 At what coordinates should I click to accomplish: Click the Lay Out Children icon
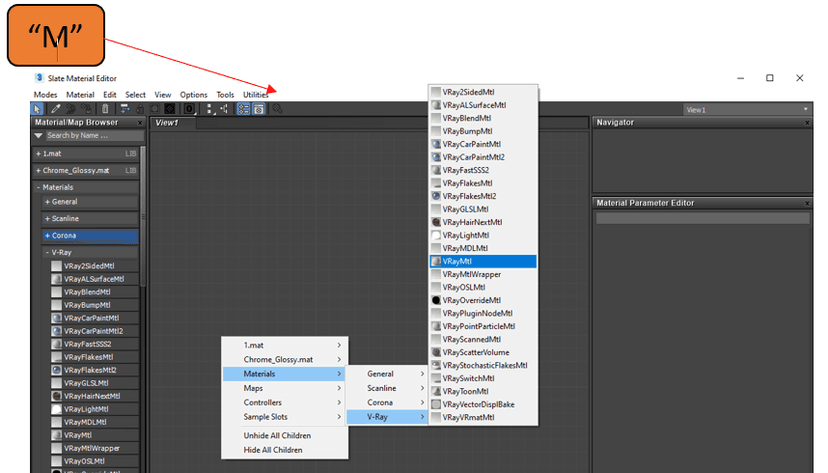224,109
